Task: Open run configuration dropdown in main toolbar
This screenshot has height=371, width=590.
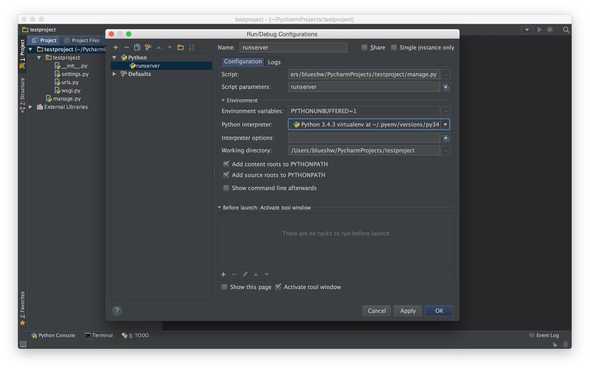Action: pos(527,29)
